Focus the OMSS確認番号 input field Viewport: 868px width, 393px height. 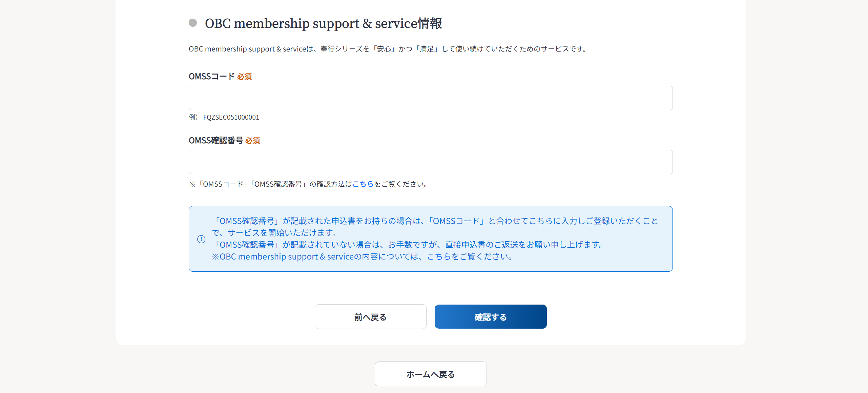[431, 162]
